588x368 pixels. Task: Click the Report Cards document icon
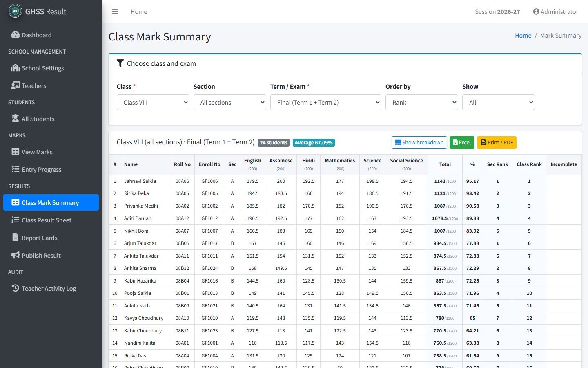16,238
